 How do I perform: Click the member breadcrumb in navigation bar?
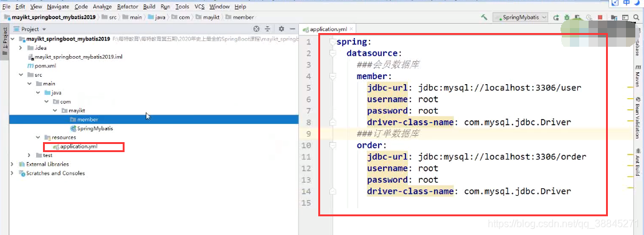(239, 17)
